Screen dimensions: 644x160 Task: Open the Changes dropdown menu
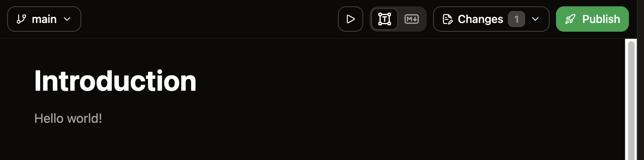[x=491, y=19]
